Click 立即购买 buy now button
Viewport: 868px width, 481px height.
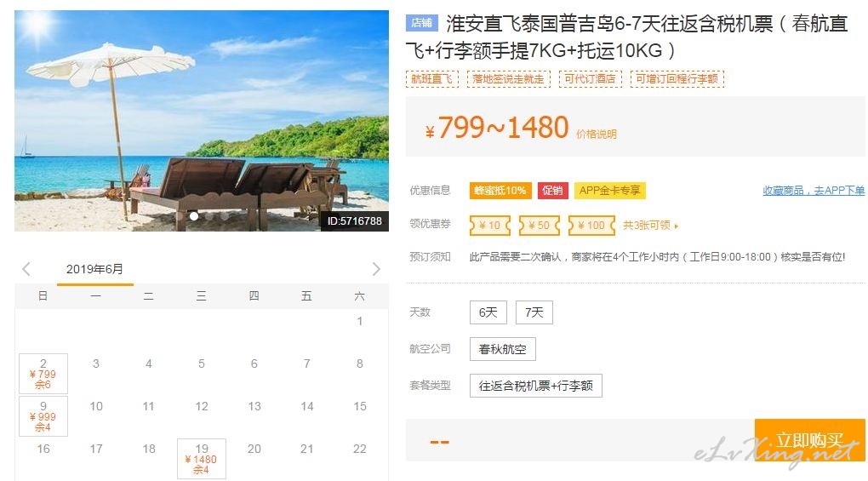click(x=809, y=440)
